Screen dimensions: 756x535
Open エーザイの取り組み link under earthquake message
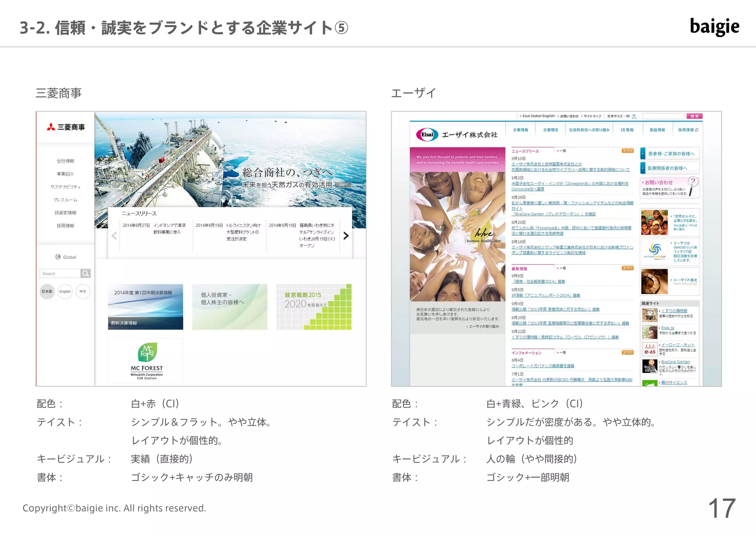pos(484,326)
